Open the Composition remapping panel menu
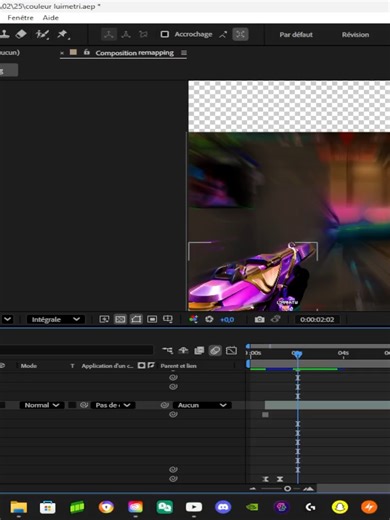 [184, 53]
